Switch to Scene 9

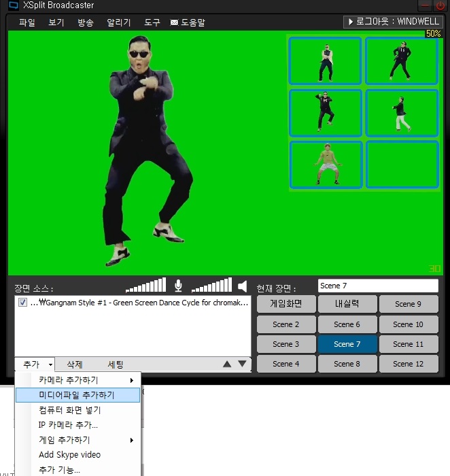[409, 304]
